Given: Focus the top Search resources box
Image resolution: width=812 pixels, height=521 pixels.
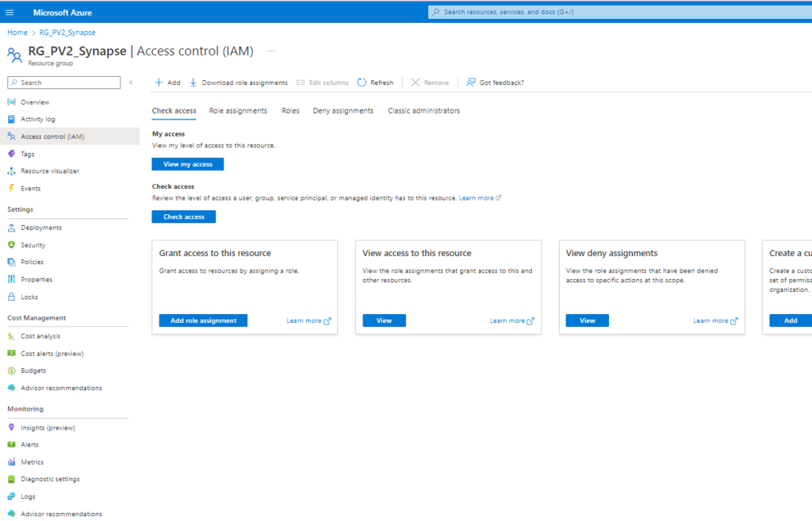Looking at the screenshot, I should coord(620,12).
